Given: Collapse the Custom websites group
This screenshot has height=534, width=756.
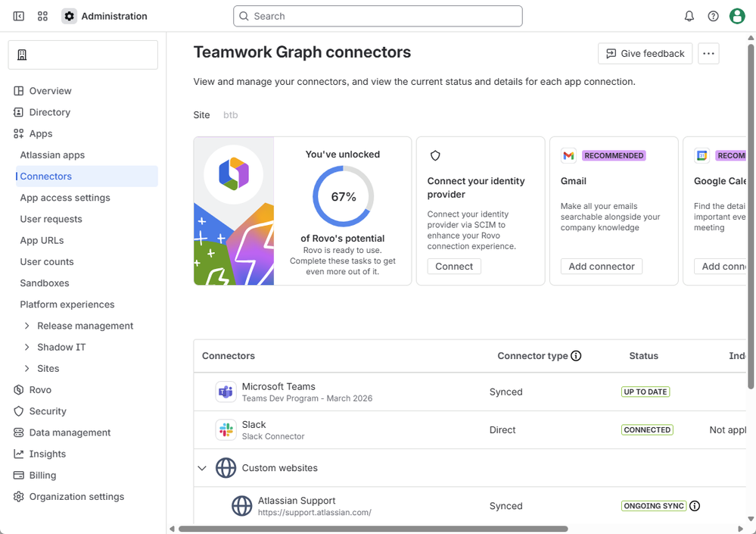Looking at the screenshot, I should pyautogui.click(x=202, y=468).
